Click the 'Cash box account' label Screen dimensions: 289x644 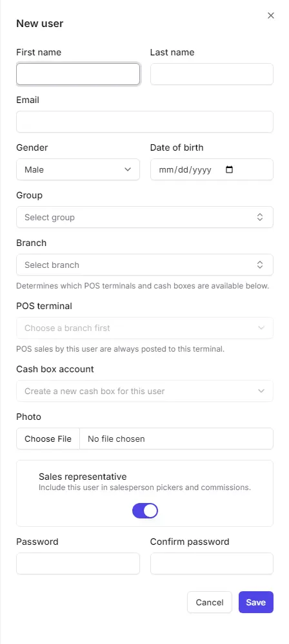click(55, 369)
